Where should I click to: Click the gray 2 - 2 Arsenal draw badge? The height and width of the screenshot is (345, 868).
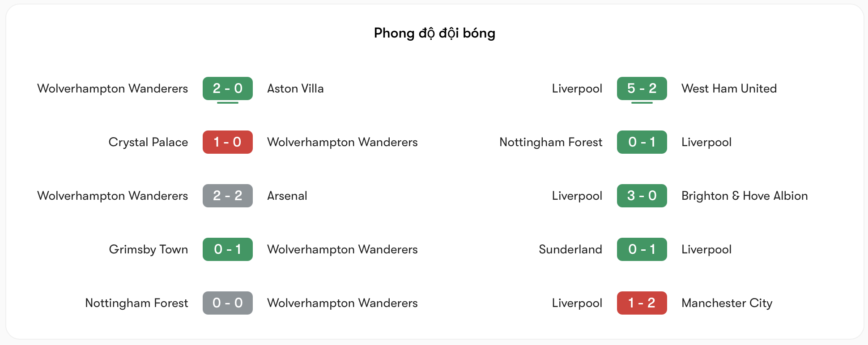[x=227, y=196]
